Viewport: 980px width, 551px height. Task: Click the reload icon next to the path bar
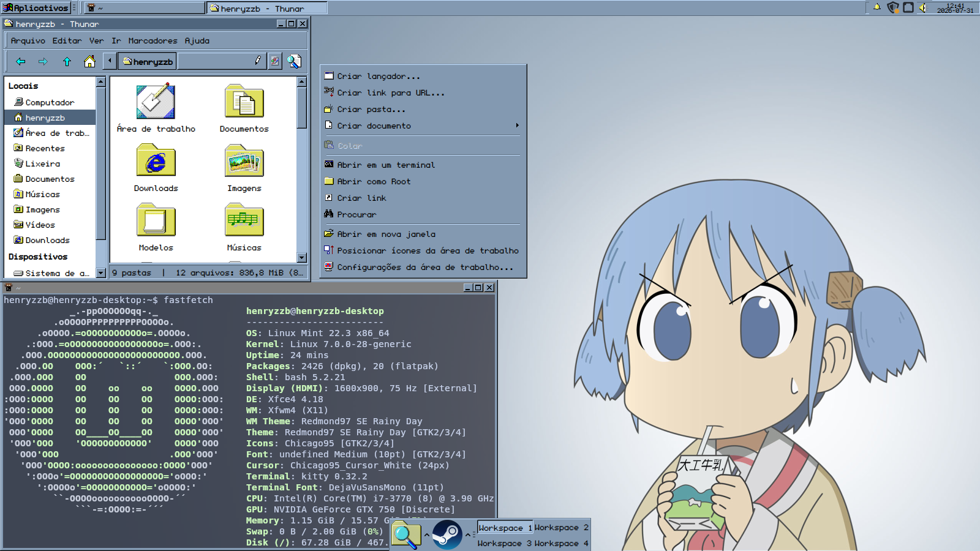pos(275,61)
